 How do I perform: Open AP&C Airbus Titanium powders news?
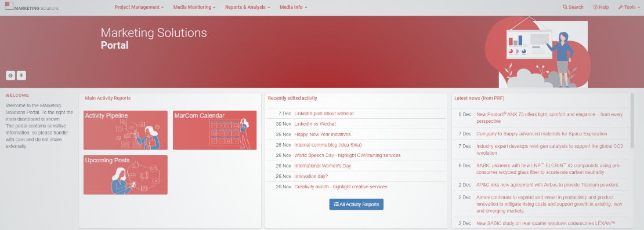[x=547, y=184]
